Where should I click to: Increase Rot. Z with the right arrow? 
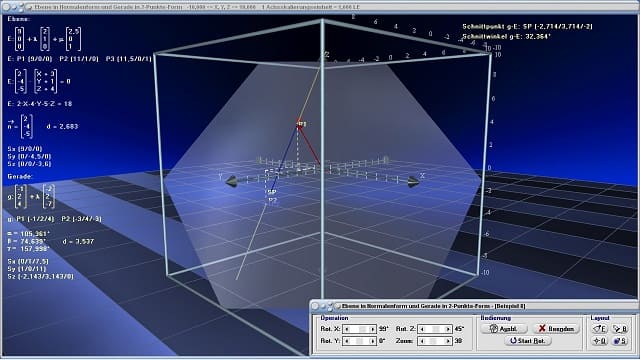point(448,329)
